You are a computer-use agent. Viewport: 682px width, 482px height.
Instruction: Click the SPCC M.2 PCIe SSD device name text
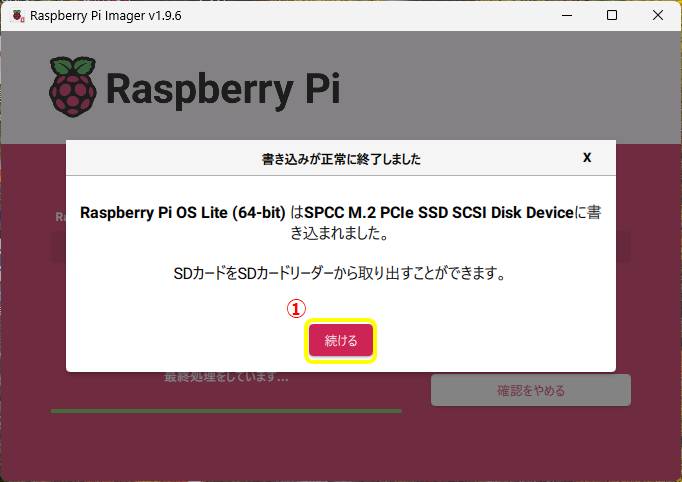pos(439,213)
